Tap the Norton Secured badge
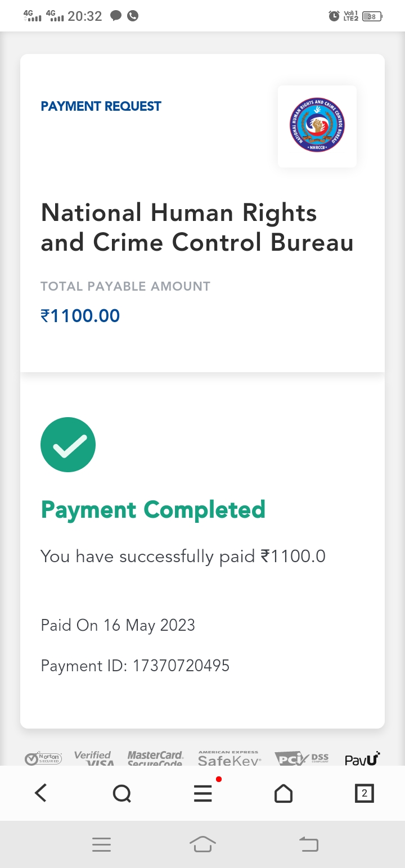405x868 pixels. (x=43, y=759)
